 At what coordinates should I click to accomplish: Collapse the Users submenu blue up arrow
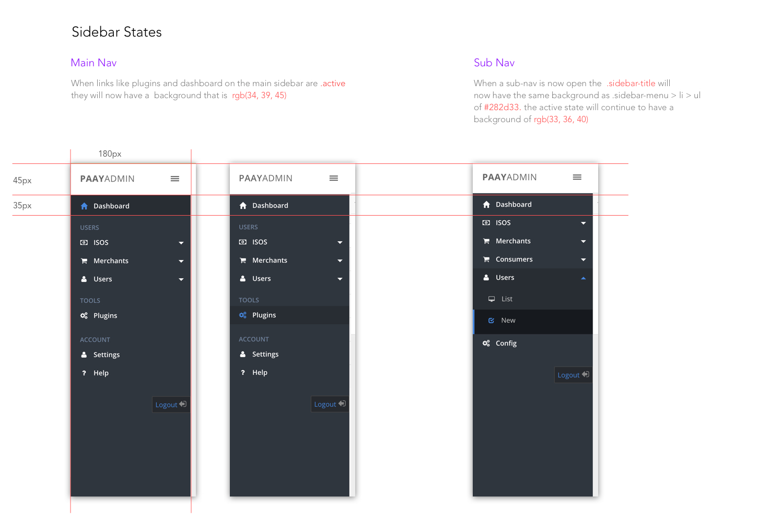[584, 278]
